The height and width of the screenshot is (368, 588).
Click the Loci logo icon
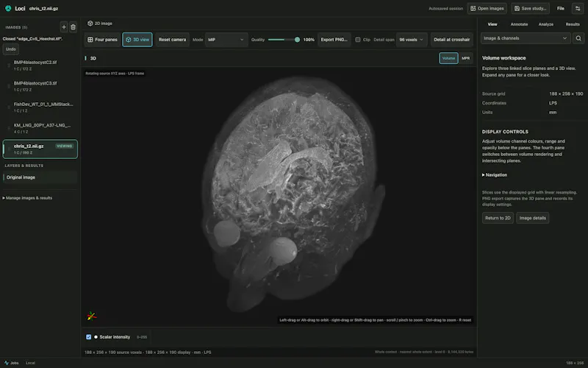coord(8,8)
